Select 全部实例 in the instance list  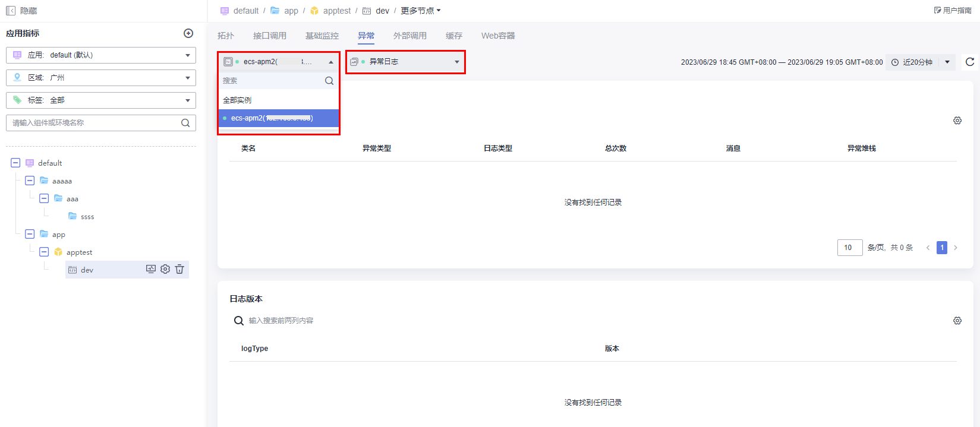click(x=237, y=100)
